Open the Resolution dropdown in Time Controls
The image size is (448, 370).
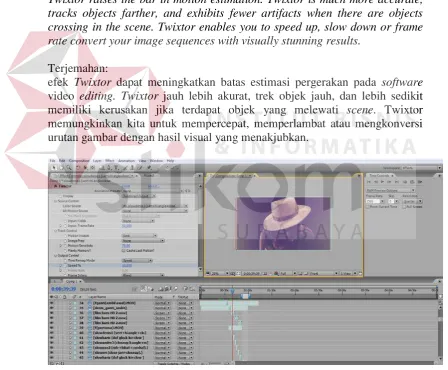coord(413,201)
